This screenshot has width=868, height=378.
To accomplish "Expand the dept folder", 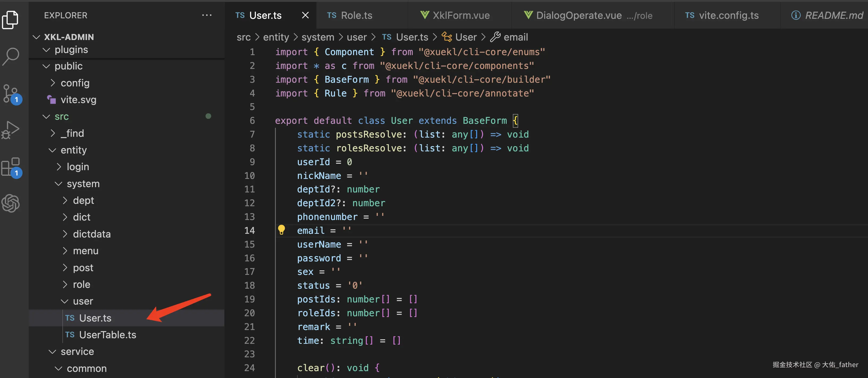I will pyautogui.click(x=83, y=200).
